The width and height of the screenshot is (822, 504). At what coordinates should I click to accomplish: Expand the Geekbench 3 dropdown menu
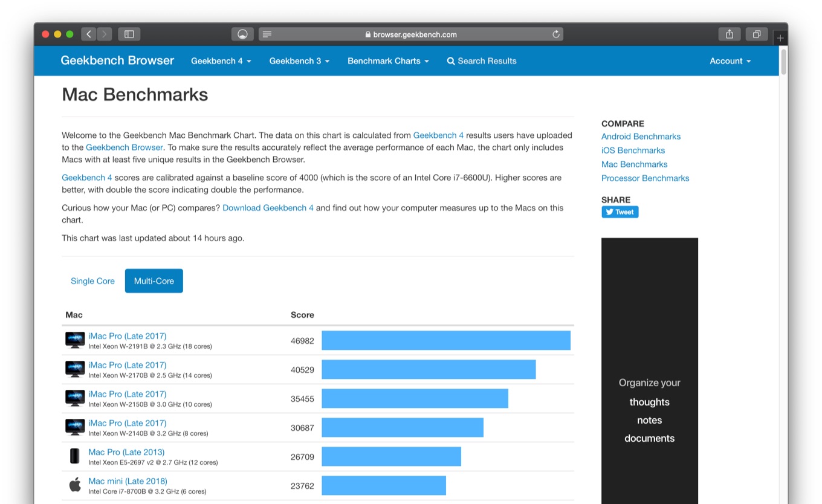pyautogui.click(x=299, y=61)
